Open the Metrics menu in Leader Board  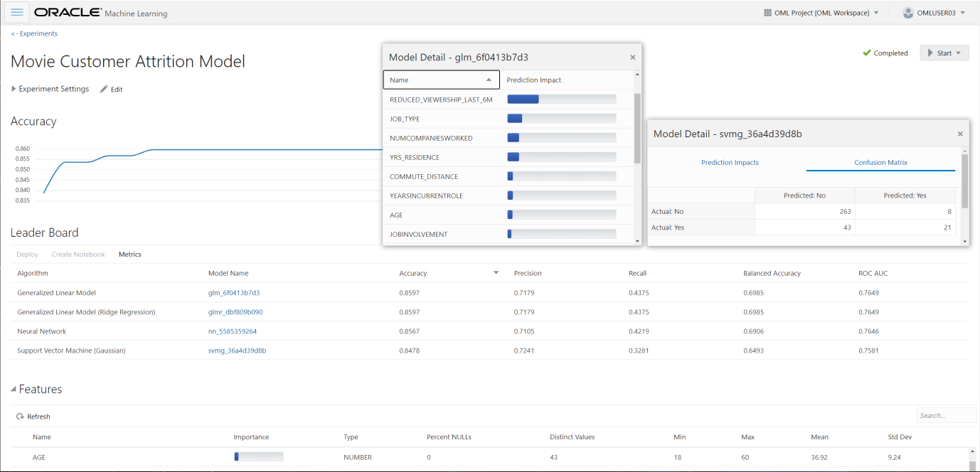pos(129,254)
